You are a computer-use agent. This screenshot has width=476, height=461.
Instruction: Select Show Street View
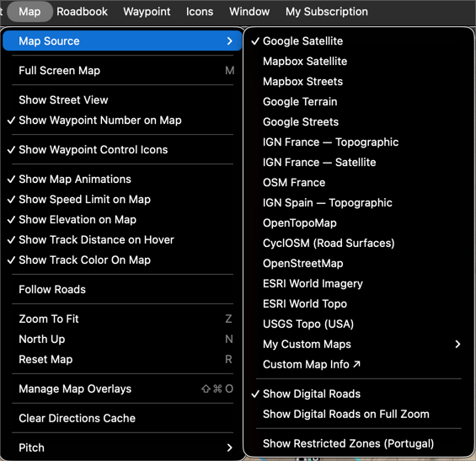(x=122, y=100)
